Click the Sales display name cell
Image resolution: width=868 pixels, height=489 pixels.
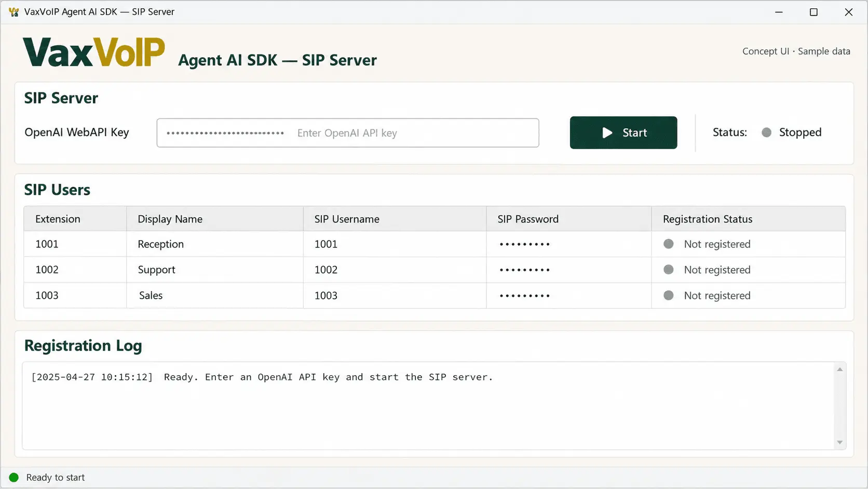tap(215, 295)
